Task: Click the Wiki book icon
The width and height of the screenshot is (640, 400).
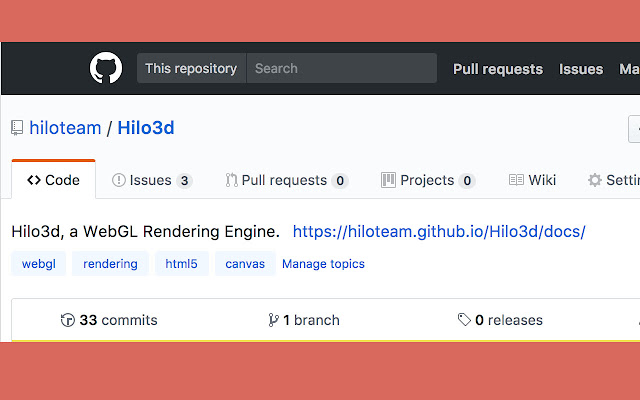Action: [x=516, y=180]
